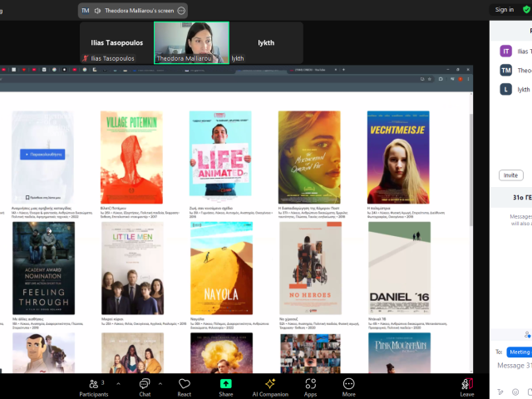Image resolution: width=532 pixels, height=399 pixels.
Task: Open the Village Potemkin poster
Action: click(131, 157)
